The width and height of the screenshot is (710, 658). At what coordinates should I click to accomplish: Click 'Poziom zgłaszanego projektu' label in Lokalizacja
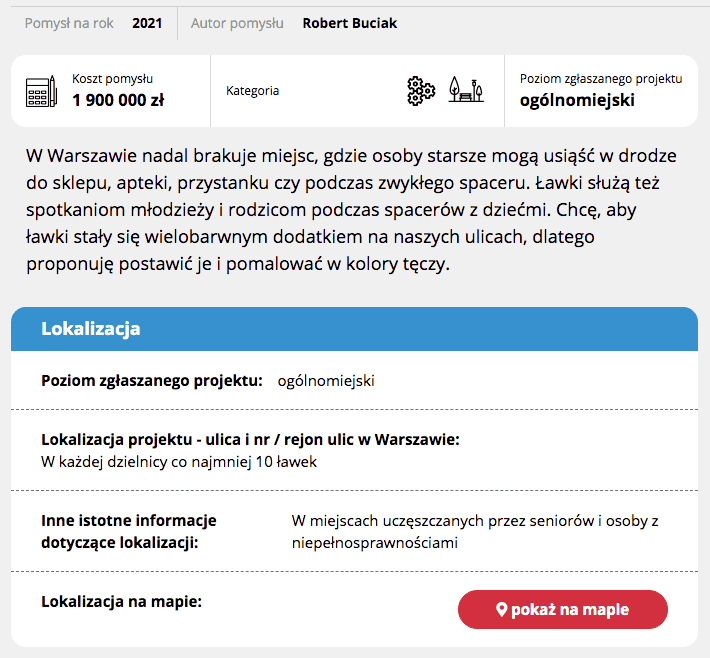152,381
